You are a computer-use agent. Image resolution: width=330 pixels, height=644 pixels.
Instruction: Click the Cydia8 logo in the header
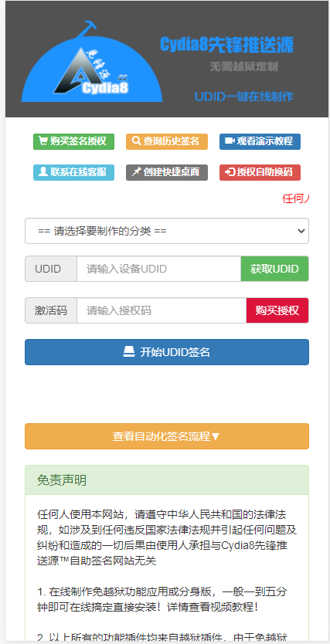tap(92, 62)
